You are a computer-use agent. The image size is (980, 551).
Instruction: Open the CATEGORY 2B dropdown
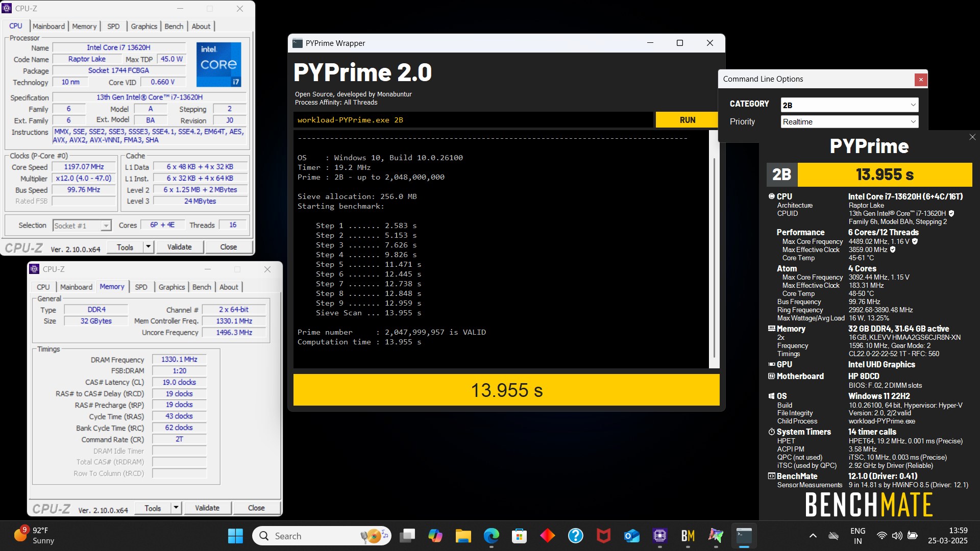coord(849,105)
